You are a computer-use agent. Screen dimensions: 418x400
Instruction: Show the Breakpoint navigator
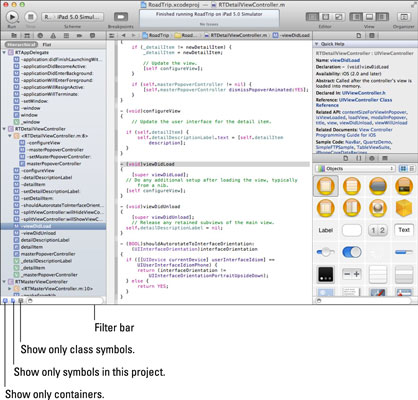coord(79,35)
